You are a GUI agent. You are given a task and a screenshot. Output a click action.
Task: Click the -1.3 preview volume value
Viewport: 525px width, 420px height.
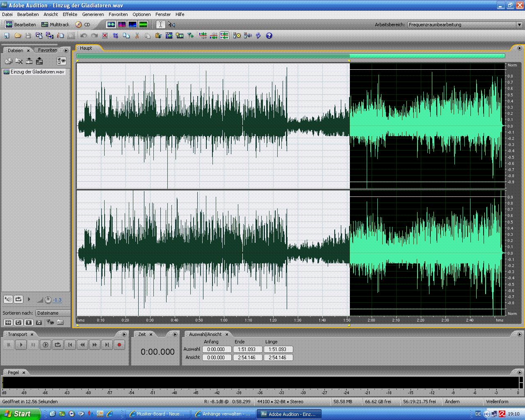click(x=57, y=300)
